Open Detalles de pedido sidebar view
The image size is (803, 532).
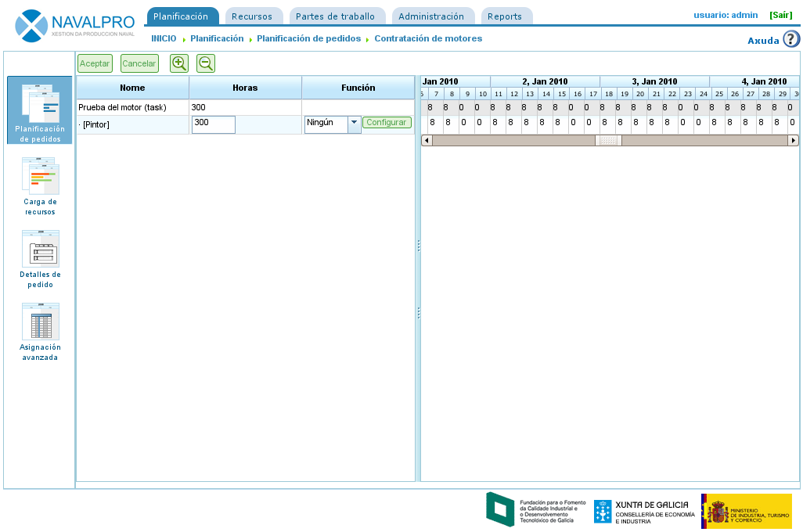click(40, 259)
